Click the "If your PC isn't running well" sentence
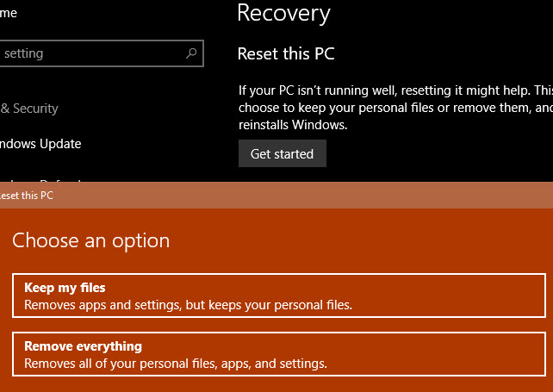 pyautogui.click(x=395, y=90)
